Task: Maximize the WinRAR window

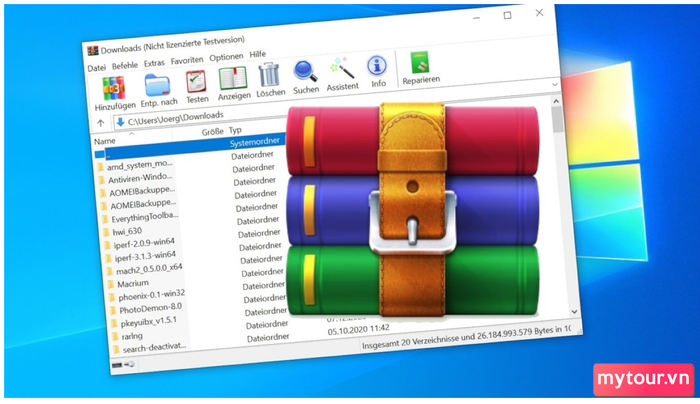Action: coord(507,15)
